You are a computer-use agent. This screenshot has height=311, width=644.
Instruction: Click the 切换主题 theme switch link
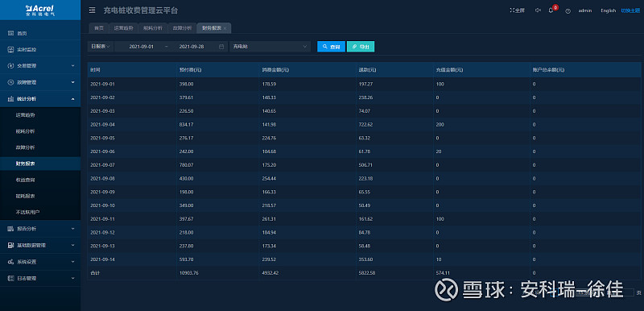point(630,10)
